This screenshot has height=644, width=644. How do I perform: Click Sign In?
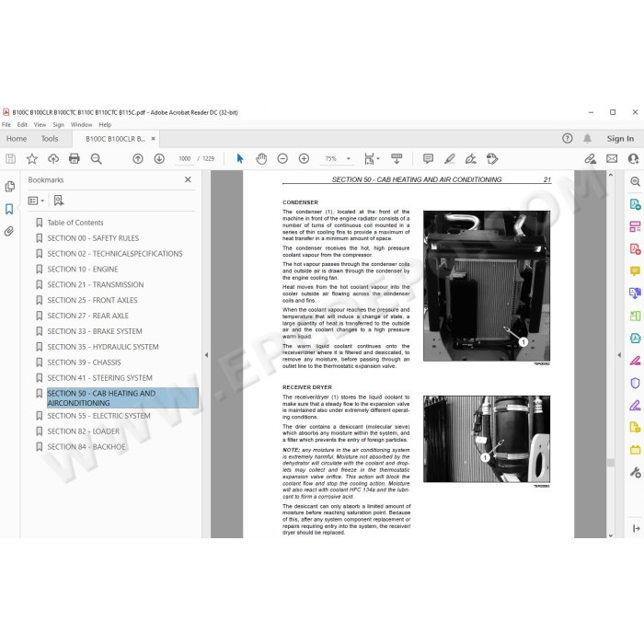[620, 139]
